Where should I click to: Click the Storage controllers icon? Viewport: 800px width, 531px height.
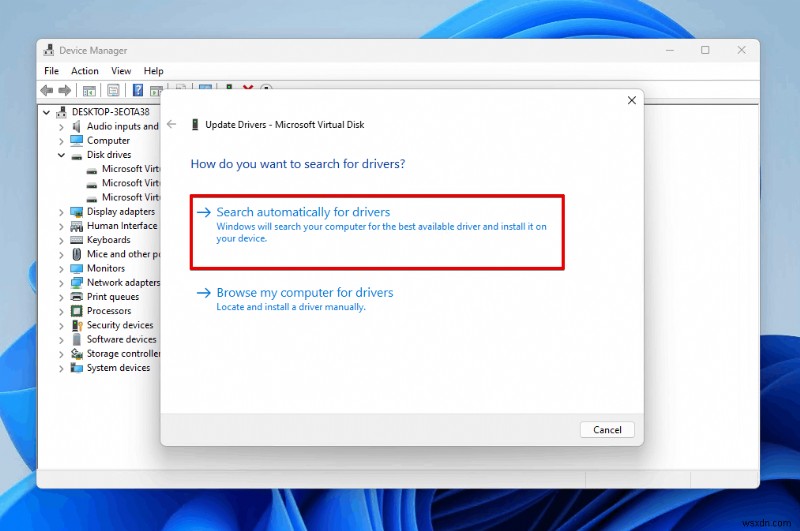click(77, 353)
